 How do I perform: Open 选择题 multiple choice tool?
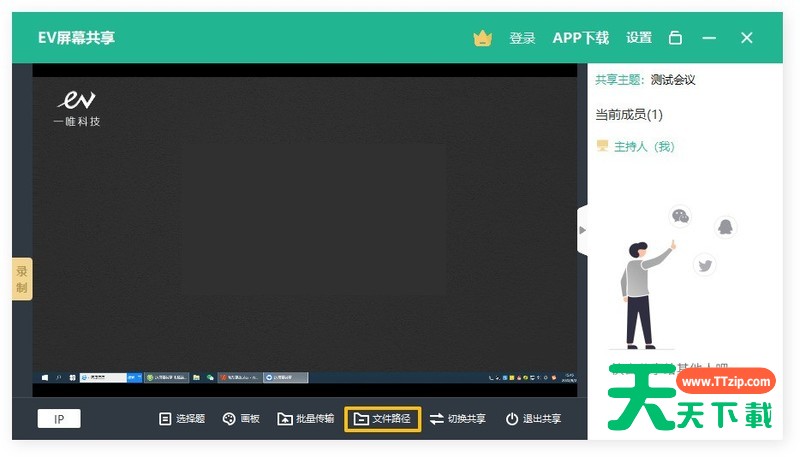point(181,419)
